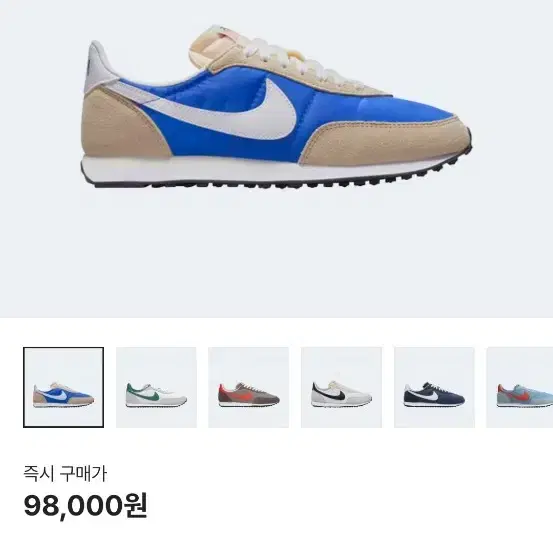Pick the white sneaker with black swoosh
This screenshot has height=553, width=553.
(341, 387)
